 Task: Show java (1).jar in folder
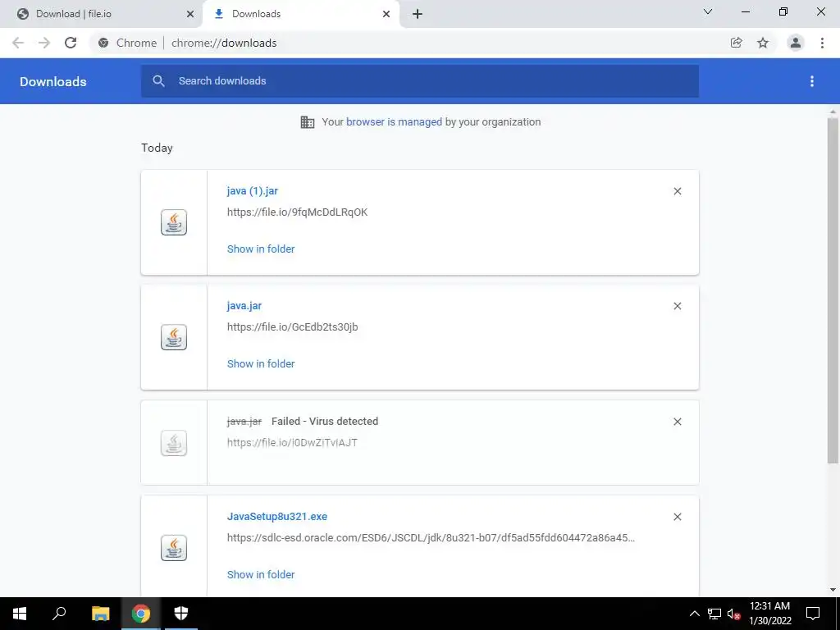tap(261, 249)
